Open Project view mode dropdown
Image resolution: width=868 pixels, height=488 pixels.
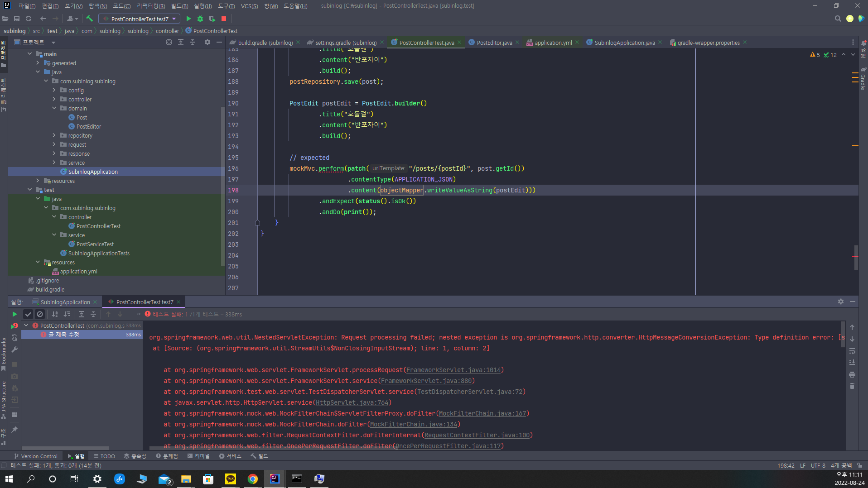tap(53, 43)
